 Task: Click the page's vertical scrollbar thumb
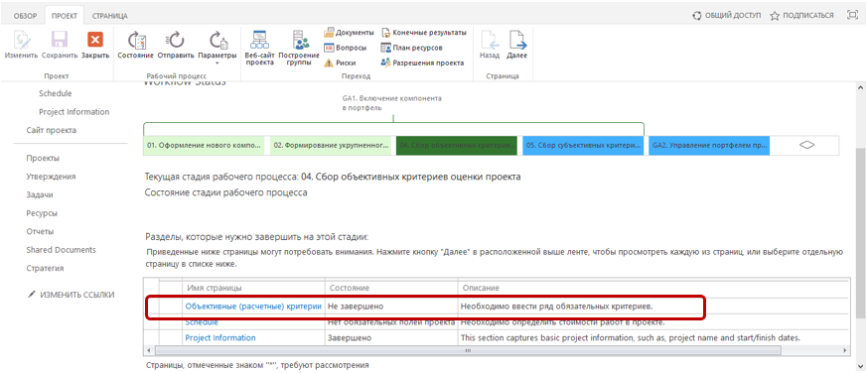(x=859, y=233)
